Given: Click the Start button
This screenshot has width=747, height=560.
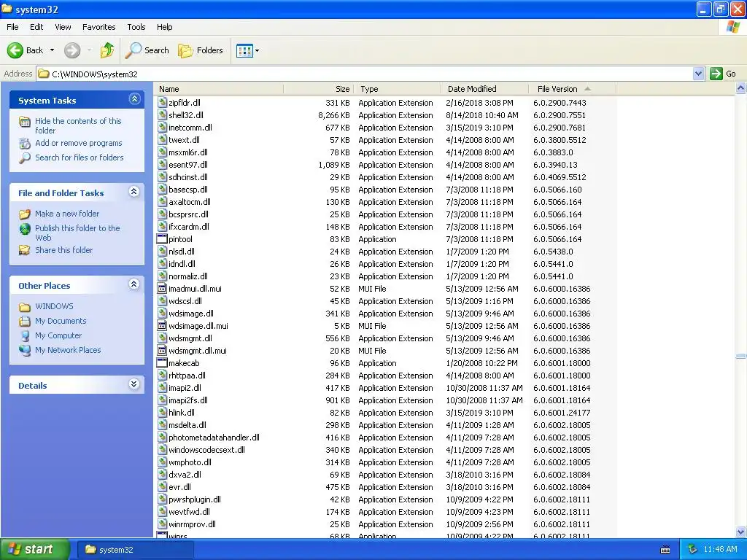Looking at the screenshot, I should tap(35, 550).
